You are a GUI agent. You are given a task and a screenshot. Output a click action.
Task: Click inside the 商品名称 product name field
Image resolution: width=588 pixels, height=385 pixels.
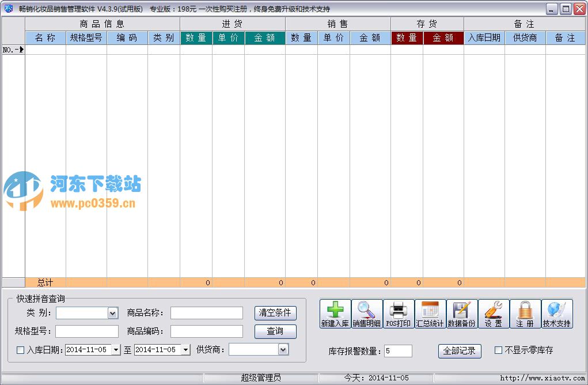206,312
